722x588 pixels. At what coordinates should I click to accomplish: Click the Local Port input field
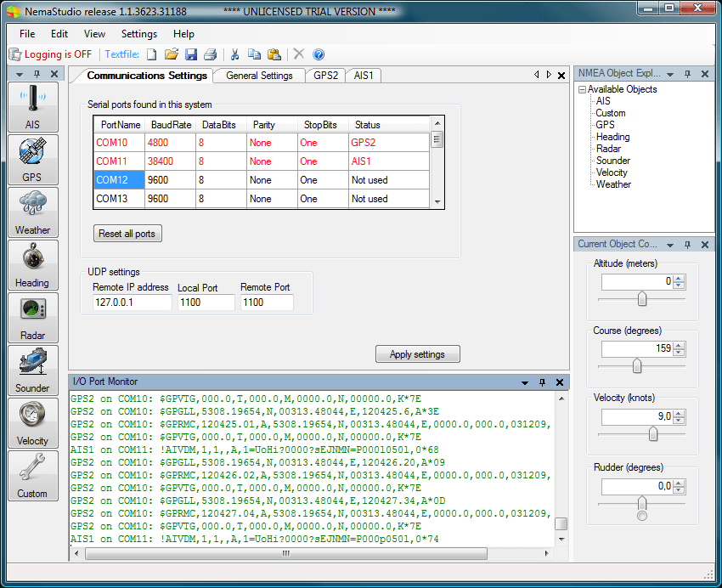pos(206,302)
